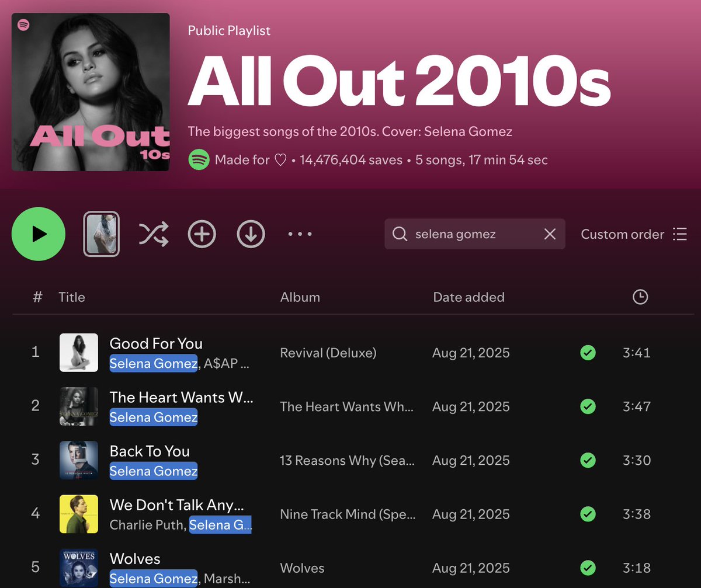Open 'Nine Track Mind (Spe...' album link
701x588 pixels.
point(348,514)
